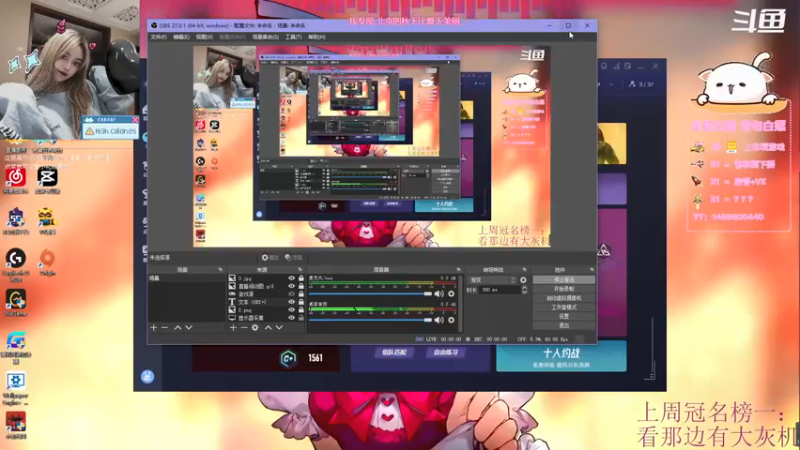Open Logitech G HUB desktop icon
800x450 pixels.
(x=16, y=259)
